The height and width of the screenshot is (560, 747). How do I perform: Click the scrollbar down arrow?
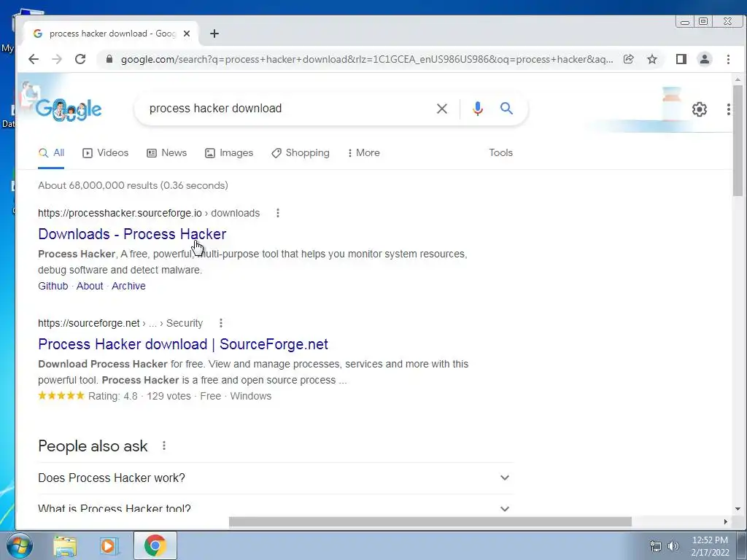tap(738, 509)
